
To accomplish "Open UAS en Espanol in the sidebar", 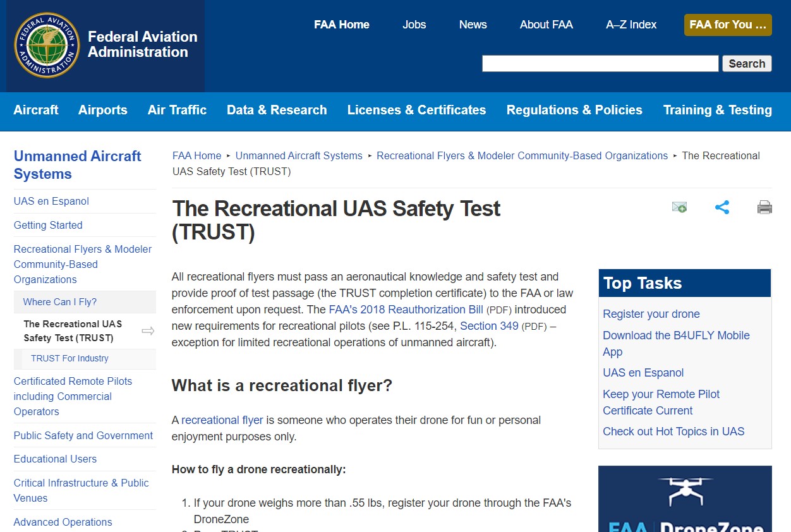I will click(x=51, y=201).
